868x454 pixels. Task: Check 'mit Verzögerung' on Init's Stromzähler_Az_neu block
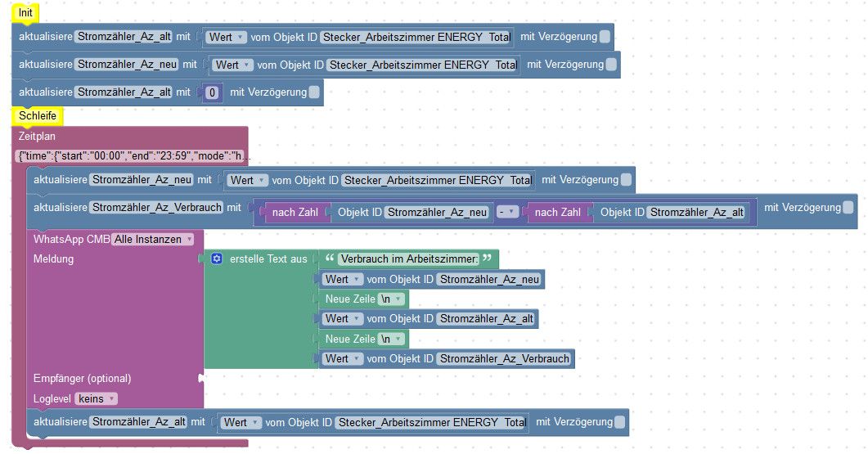[611, 65]
